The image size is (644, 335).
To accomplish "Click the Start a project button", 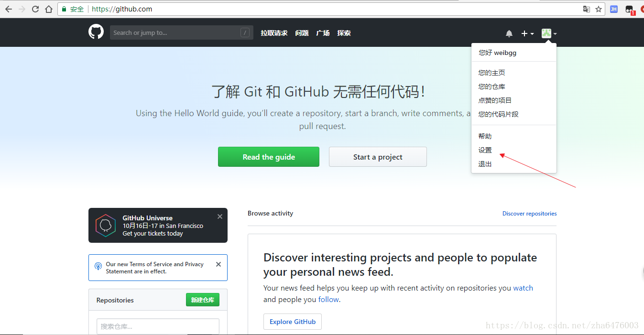I will point(378,157).
